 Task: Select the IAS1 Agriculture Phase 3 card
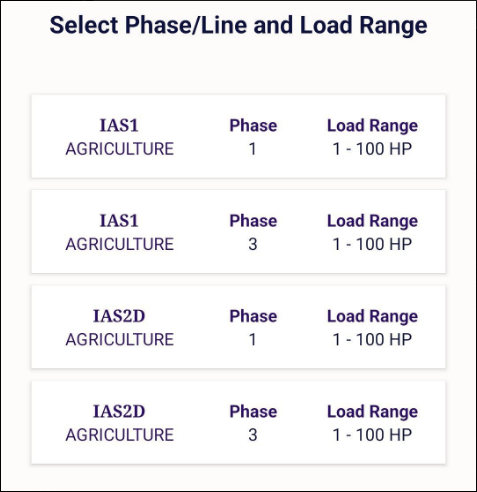(x=238, y=232)
